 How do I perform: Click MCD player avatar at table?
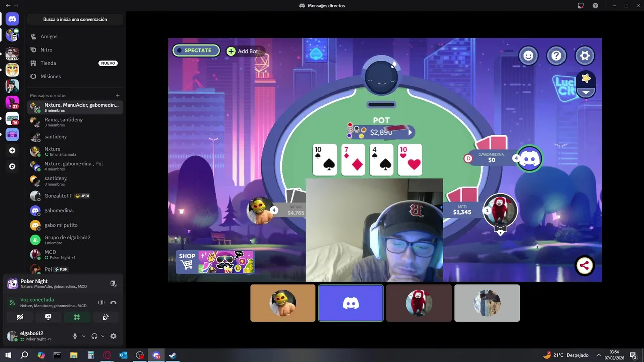(500, 210)
